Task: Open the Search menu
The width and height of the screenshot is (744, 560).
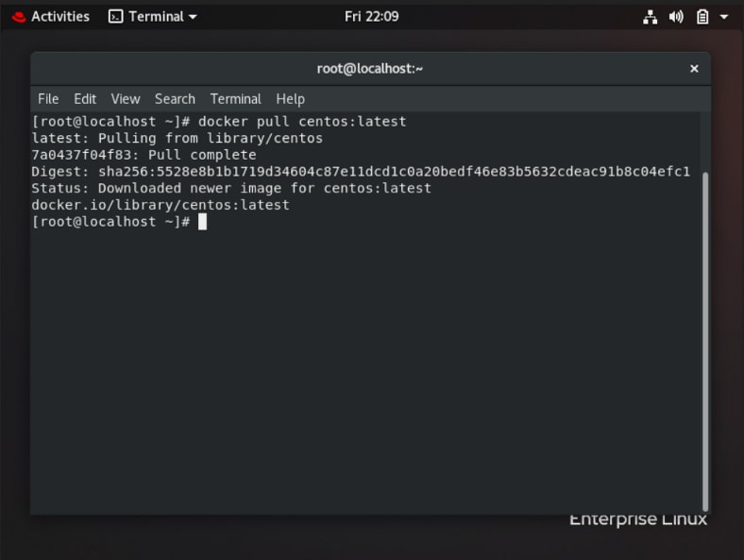Action: (175, 99)
